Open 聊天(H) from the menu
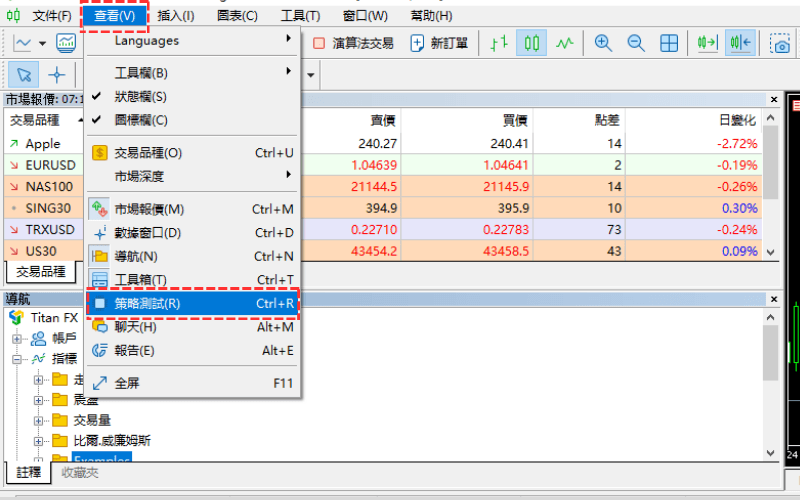Screen dimensions: 800x500 click(192, 327)
